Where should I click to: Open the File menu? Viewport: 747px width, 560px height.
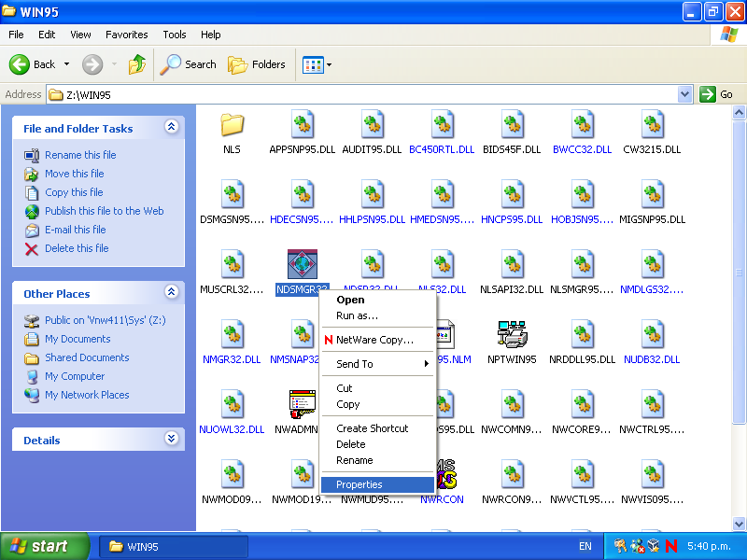point(16,35)
